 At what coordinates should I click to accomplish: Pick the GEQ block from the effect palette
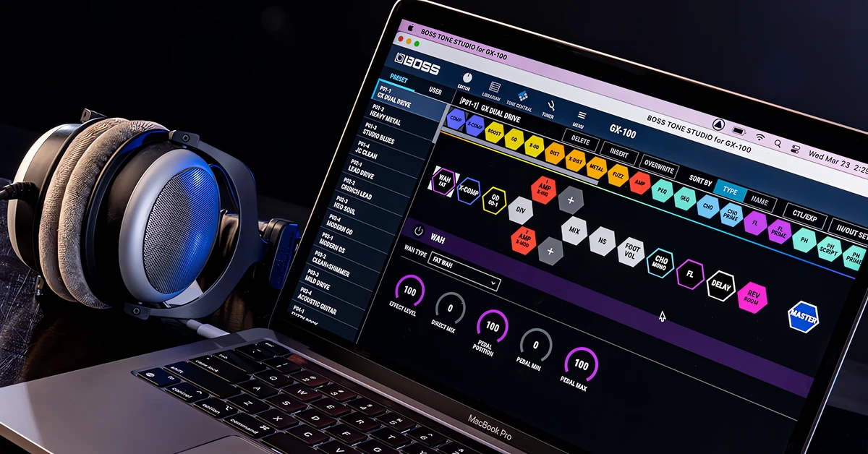coord(685,197)
